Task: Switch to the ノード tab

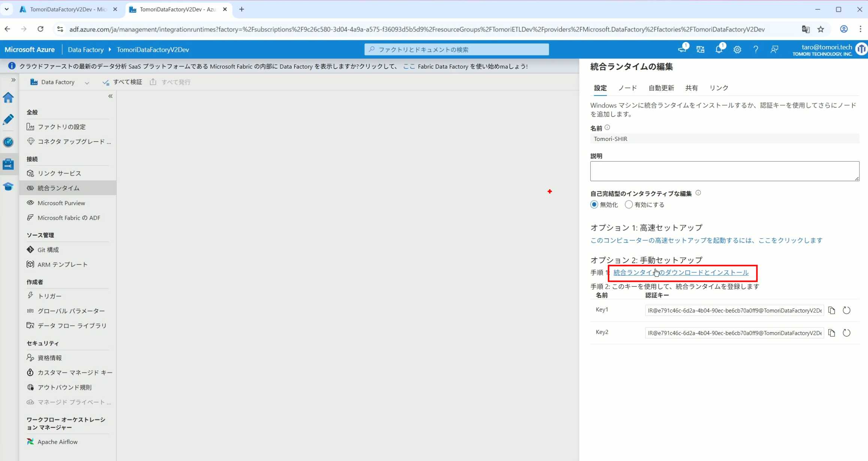Action: 627,88
